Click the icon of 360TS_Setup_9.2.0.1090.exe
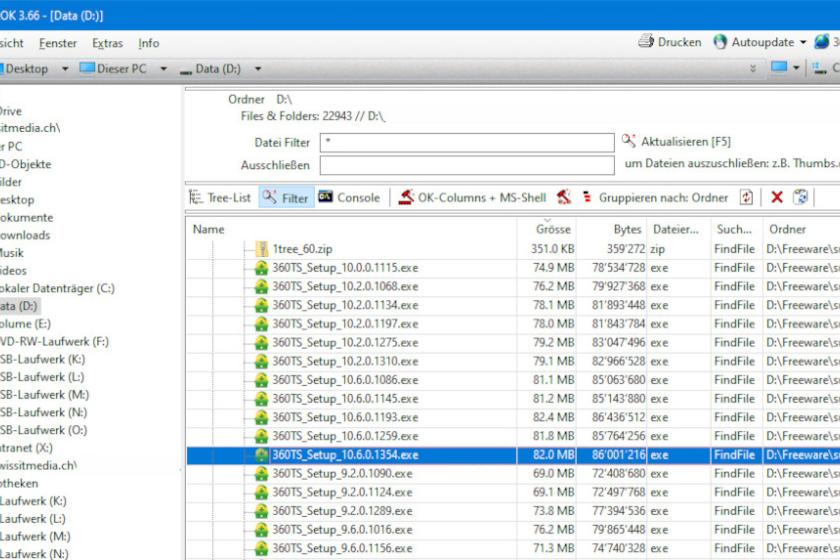This screenshot has height=560, width=840. [261, 474]
